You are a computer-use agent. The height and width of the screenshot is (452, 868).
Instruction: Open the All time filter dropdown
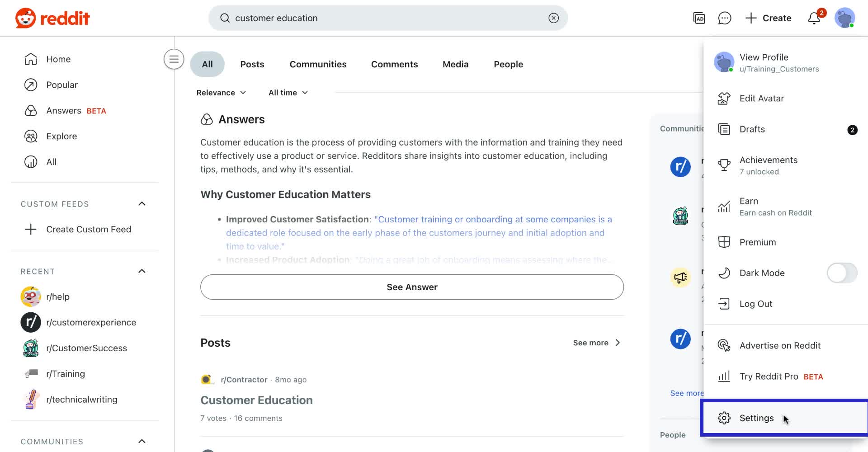point(288,93)
